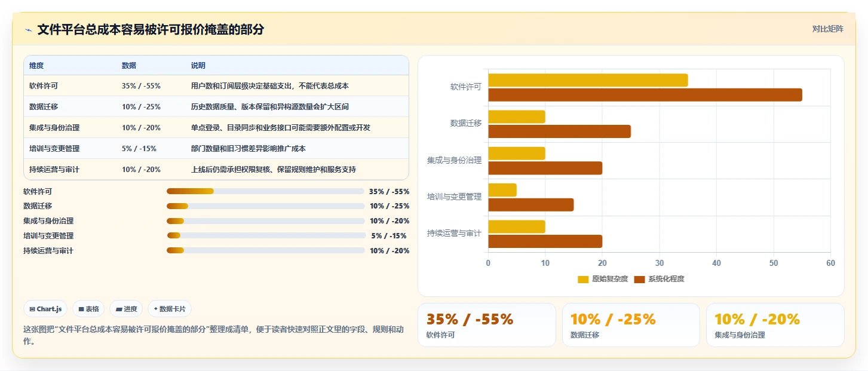Image resolution: width=868 pixels, height=371 pixels.
Task: Click the 维度 table column header
Action: (x=36, y=66)
